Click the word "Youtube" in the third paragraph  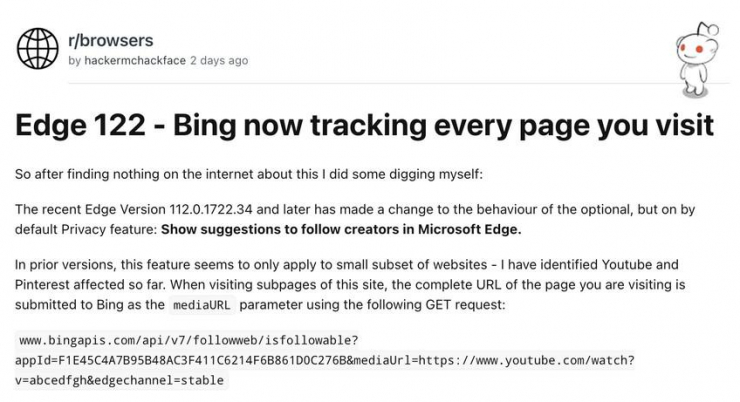pos(627,265)
